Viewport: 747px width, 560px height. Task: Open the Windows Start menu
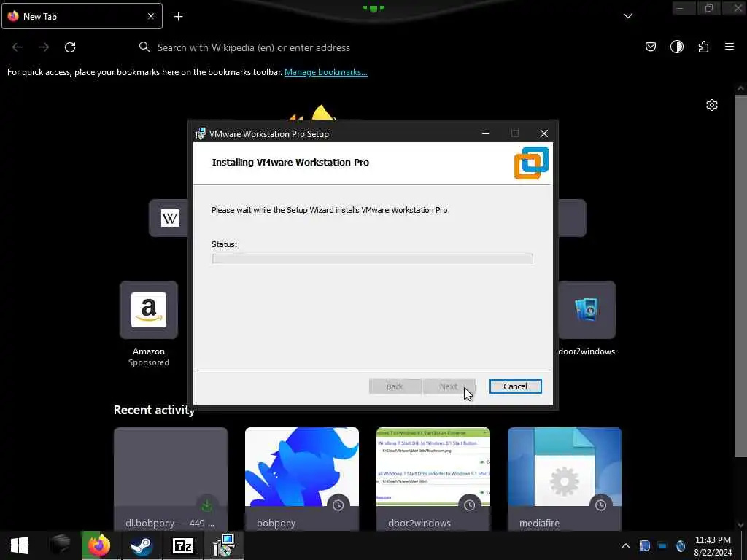[20, 545]
